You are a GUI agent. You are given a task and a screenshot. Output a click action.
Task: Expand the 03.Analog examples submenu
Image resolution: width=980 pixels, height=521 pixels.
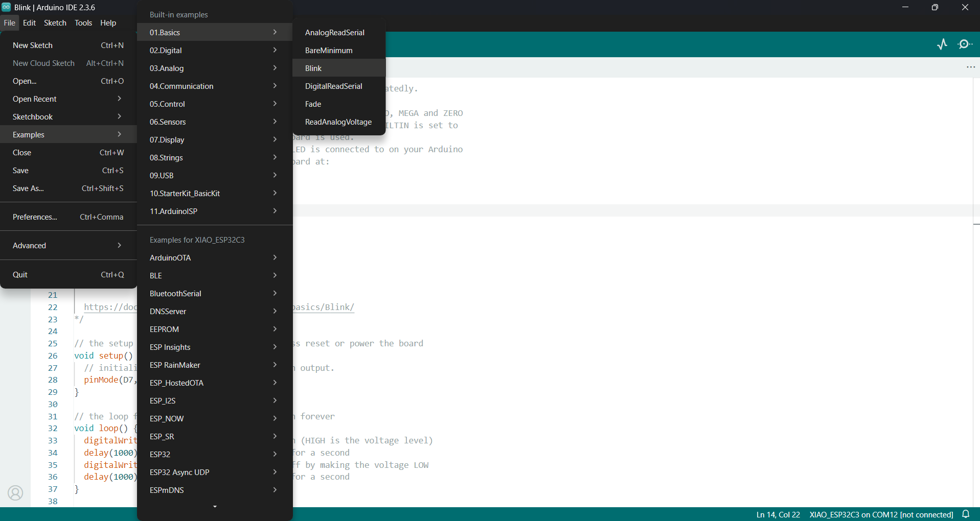tap(215, 68)
